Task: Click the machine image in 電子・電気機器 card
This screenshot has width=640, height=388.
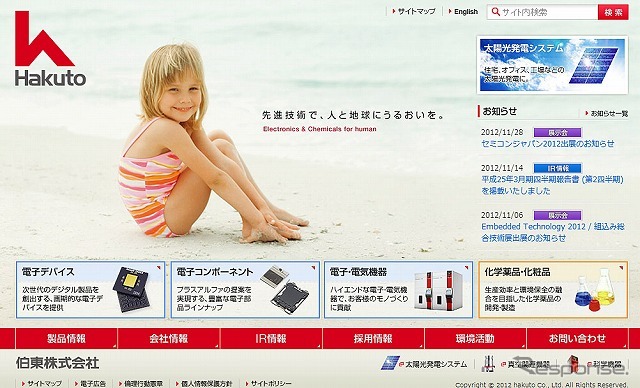Action: pyautogui.click(x=438, y=290)
